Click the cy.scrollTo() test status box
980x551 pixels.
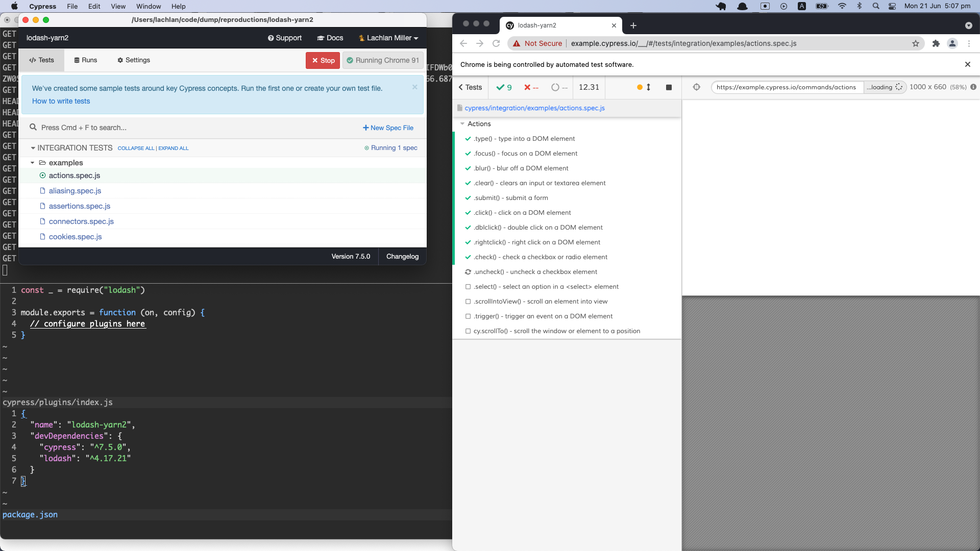click(x=468, y=331)
